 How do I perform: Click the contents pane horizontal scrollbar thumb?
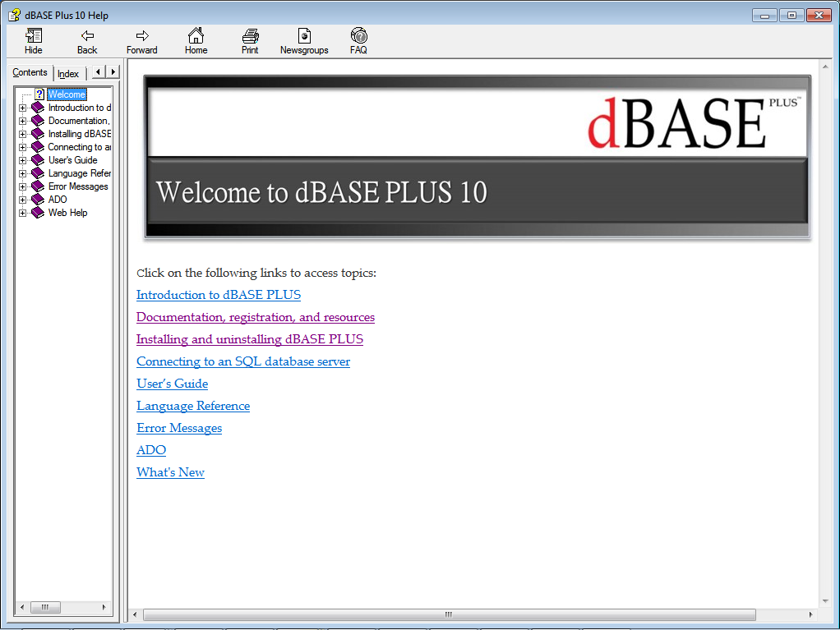coord(45,607)
